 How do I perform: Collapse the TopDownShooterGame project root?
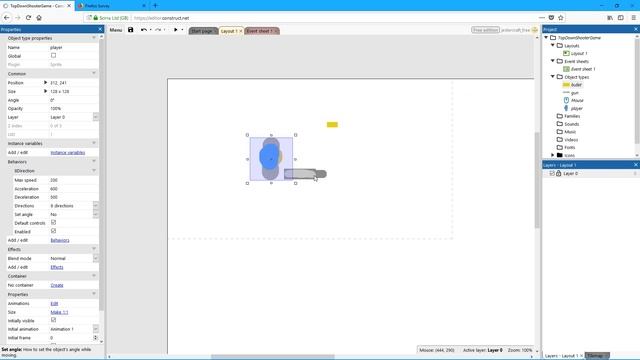click(x=546, y=38)
